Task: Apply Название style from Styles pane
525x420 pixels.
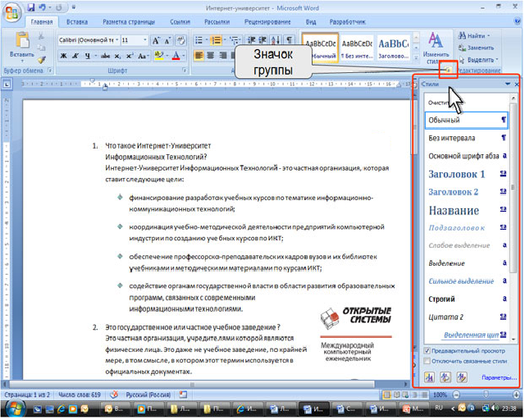Action: 467,210
